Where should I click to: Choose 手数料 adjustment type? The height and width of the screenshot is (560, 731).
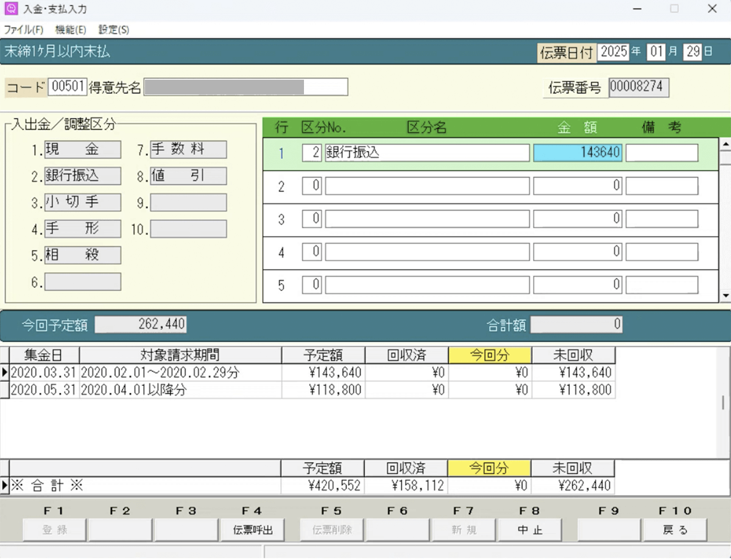pos(188,150)
